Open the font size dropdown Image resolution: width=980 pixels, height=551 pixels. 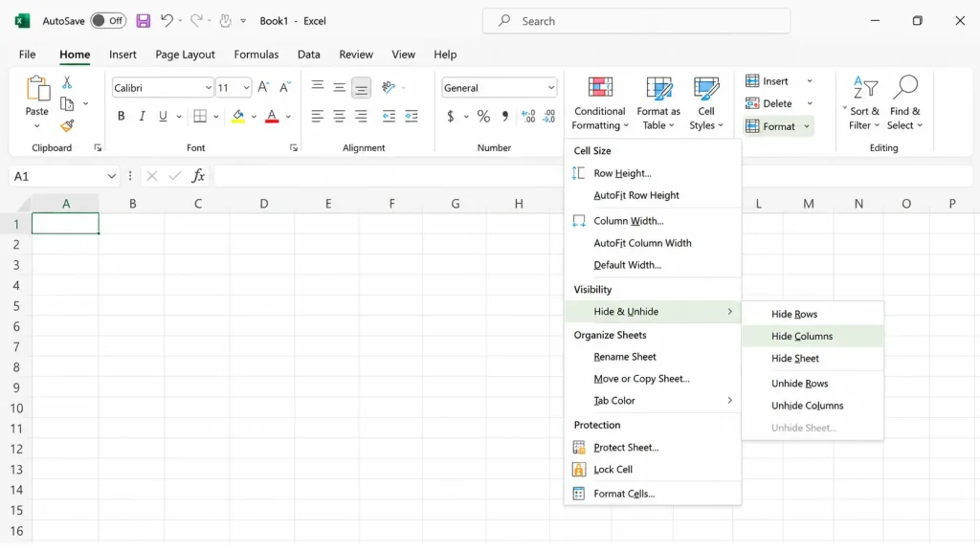tap(246, 87)
